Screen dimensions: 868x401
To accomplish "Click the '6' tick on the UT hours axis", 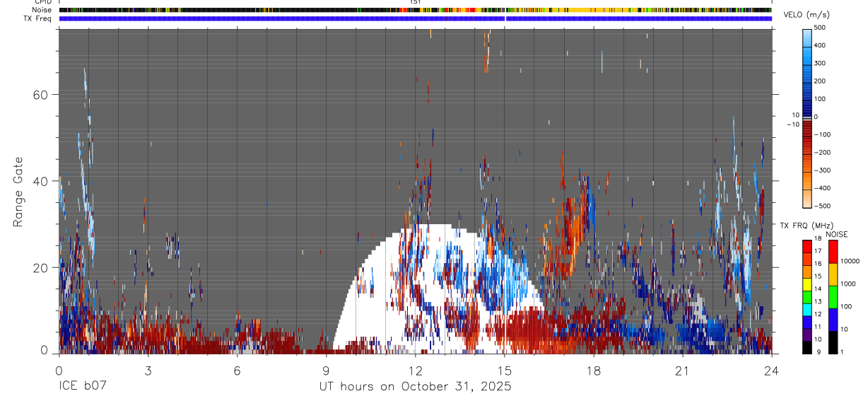I will [x=237, y=371].
